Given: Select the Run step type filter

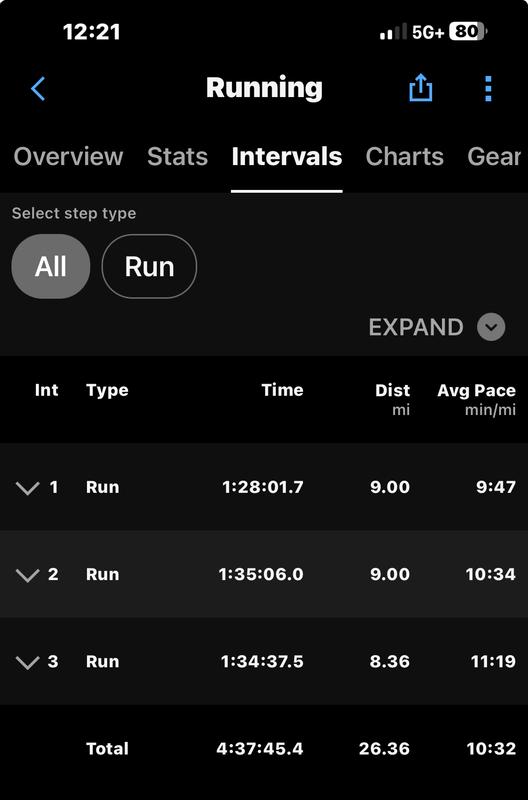Looking at the screenshot, I should click(149, 266).
